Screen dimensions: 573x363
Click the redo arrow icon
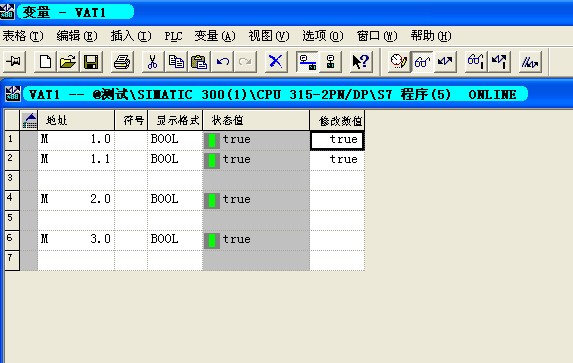pyautogui.click(x=245, y=61)
